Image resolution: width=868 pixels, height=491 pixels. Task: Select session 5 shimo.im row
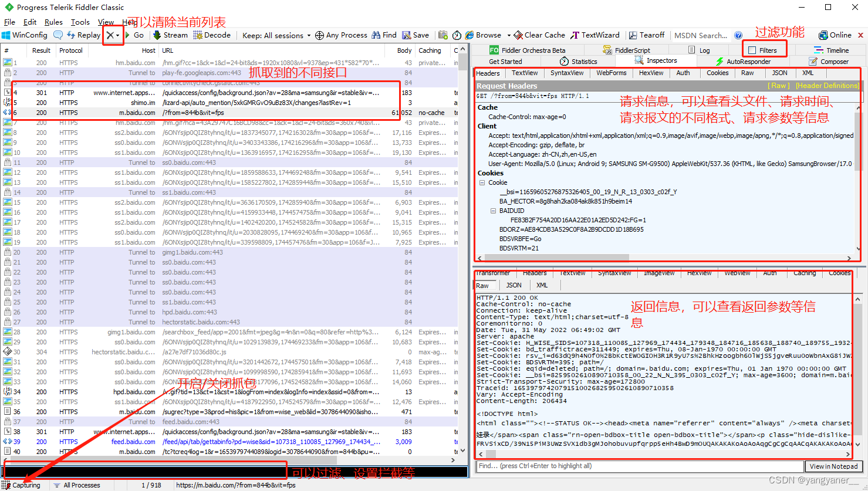[x=229, y=103]
